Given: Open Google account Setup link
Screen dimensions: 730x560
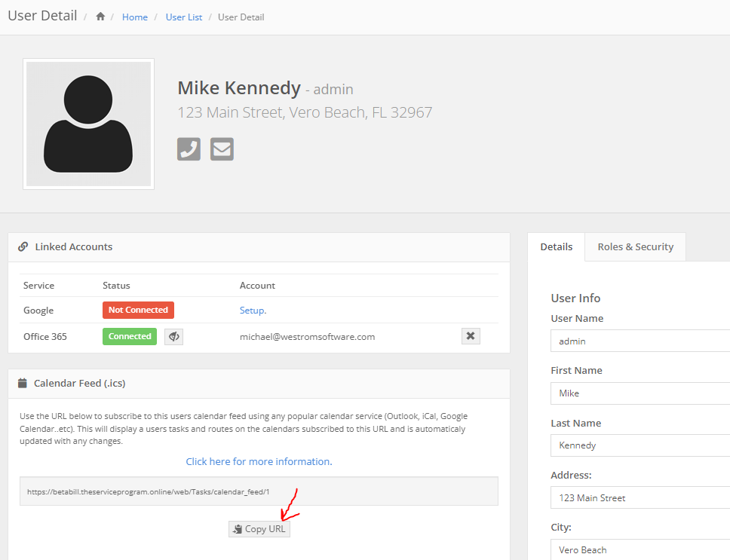Looking at the screenshot, I should [252, 310].
